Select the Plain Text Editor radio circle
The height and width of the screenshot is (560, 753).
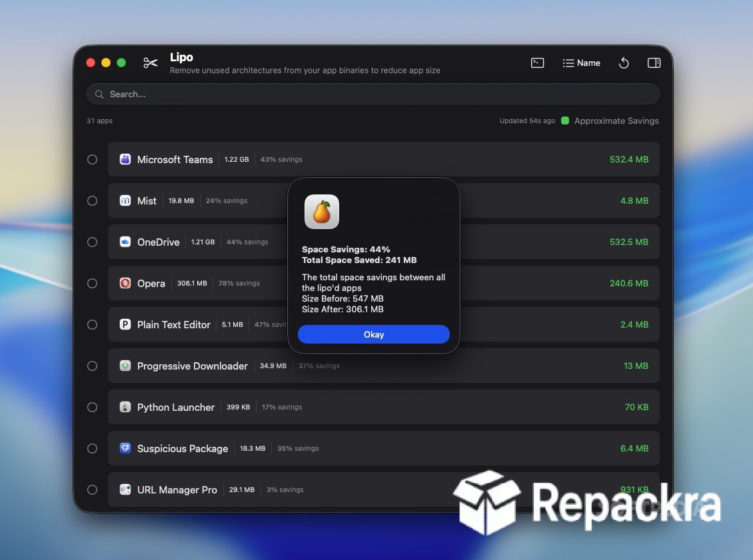pyautogui.click(x=92, y=324)
